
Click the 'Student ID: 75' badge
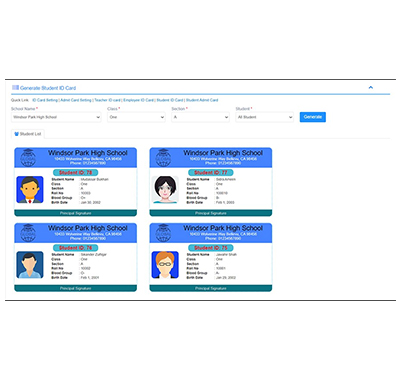pos(211,248)
